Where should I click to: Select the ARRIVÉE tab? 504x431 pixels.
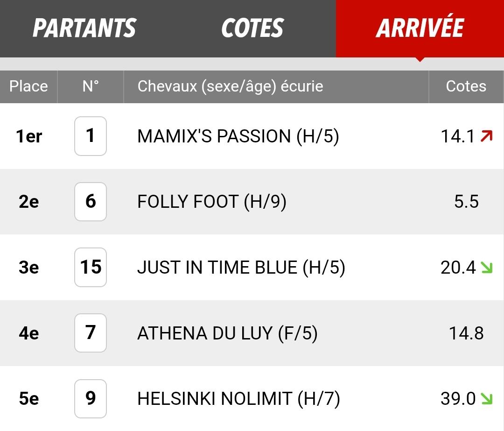(420, 28)
